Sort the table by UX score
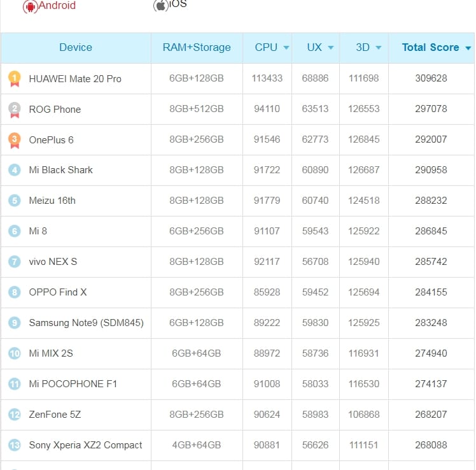This screenshot has width=476, height=470. (x=319, y=48)
